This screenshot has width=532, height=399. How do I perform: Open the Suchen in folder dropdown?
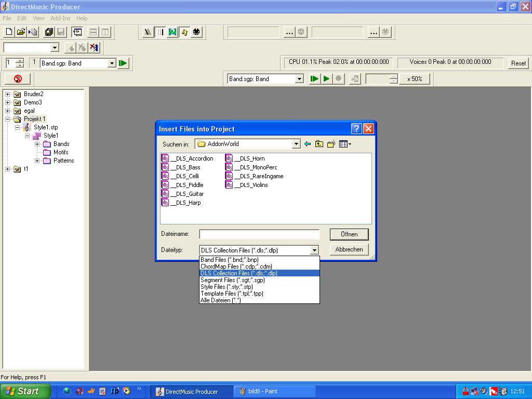click(296, 144)
